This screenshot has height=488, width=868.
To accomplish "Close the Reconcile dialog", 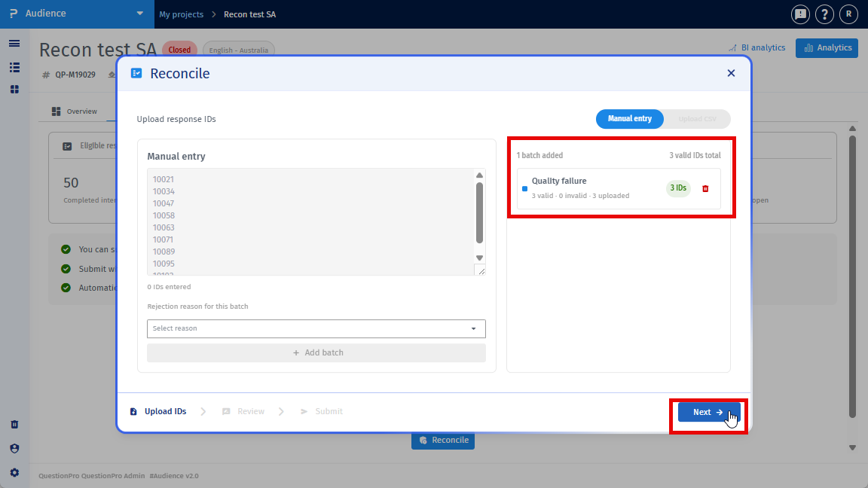I will tap(731, 73).
